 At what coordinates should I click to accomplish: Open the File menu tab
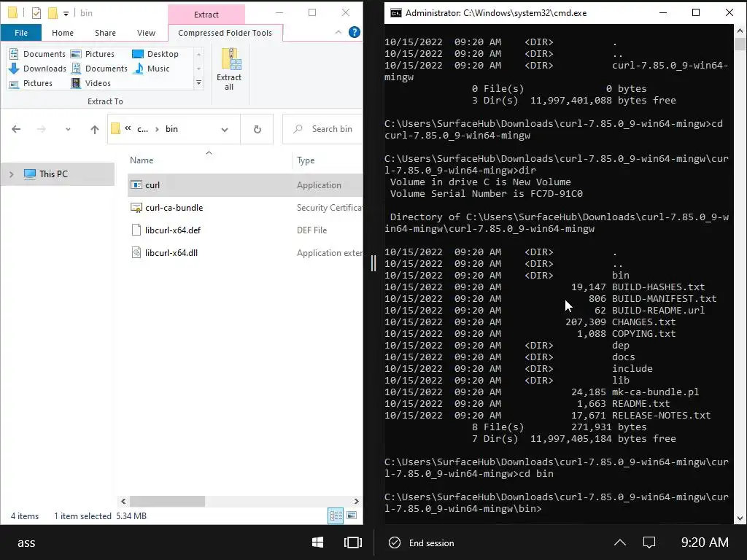click(21, 33)
